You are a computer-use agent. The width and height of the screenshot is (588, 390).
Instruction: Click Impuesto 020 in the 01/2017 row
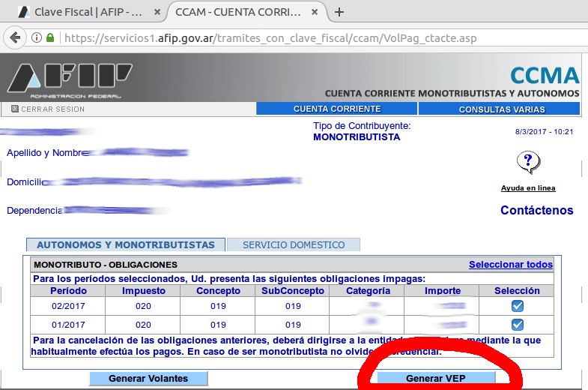[143, 325]
